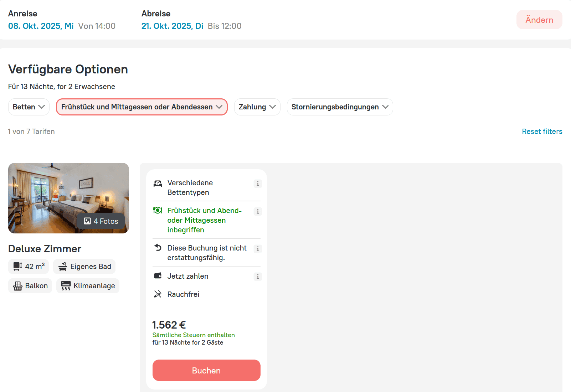Click the check-out date 21. Okt. 2025
The image size is (571, 392).
click(172, 26)
